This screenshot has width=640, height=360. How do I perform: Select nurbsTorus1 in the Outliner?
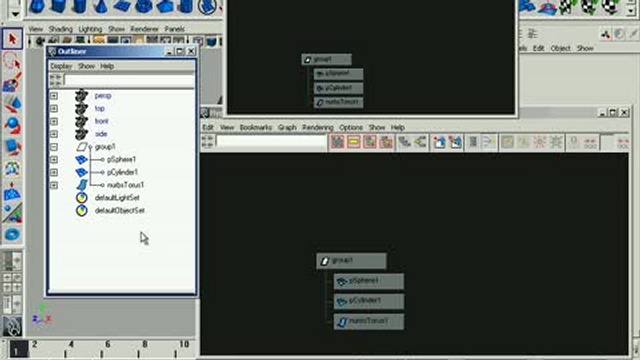coord(125,185)
